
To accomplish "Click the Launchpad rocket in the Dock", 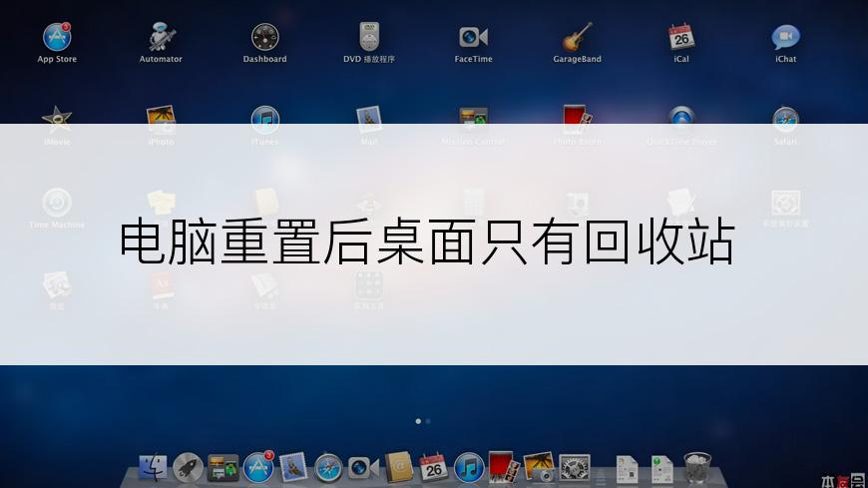I will click(x=188, y=468).
